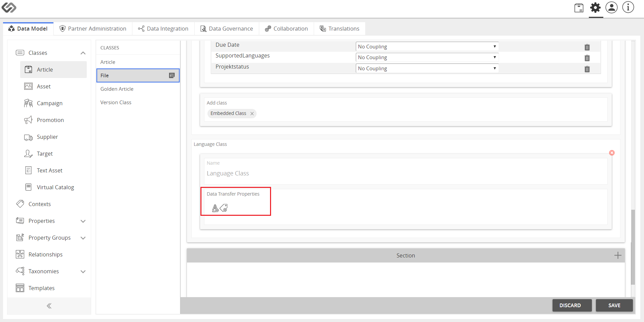Image resolution: width=644 pixels, height=322 pixels.
Task: Click the Due Date property label
Action: coord(227,45)
